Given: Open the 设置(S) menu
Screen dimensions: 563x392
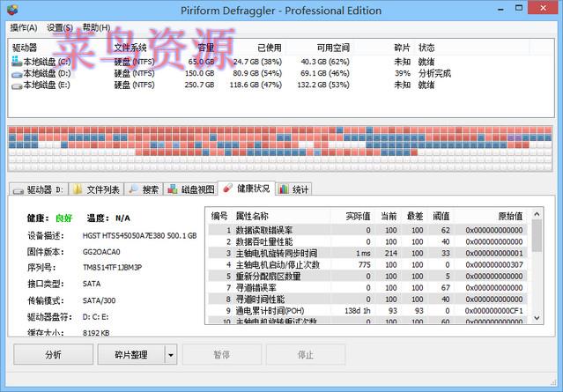Looking at the screenshot, I should coord(60,27).
